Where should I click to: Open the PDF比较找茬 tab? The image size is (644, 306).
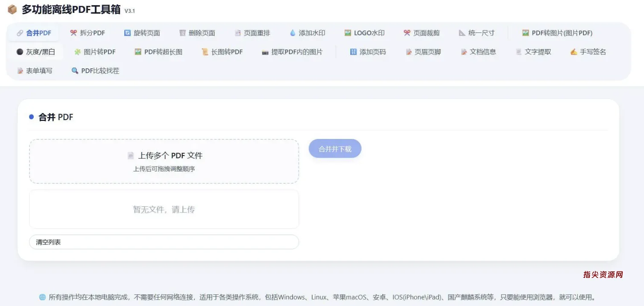(95, 71)
